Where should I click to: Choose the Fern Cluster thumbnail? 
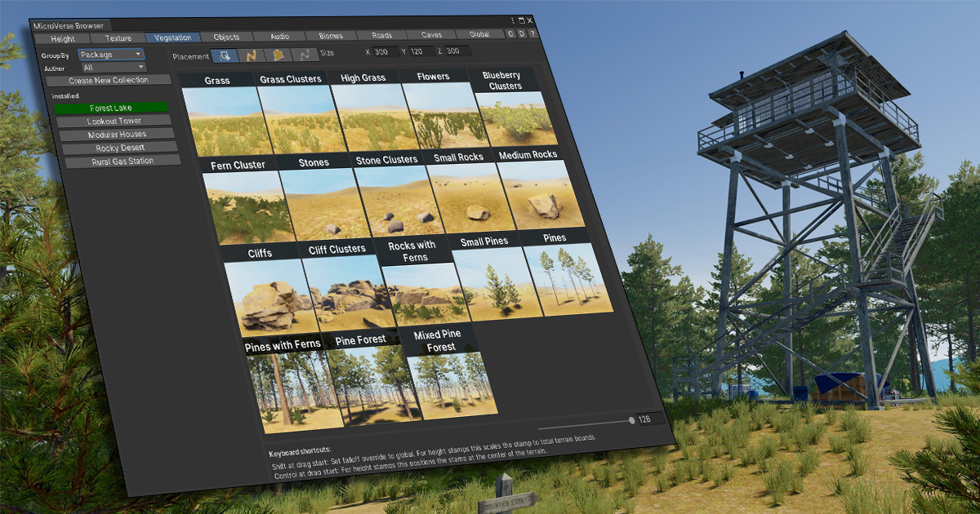pyautogui.click(x=244, y=201)
